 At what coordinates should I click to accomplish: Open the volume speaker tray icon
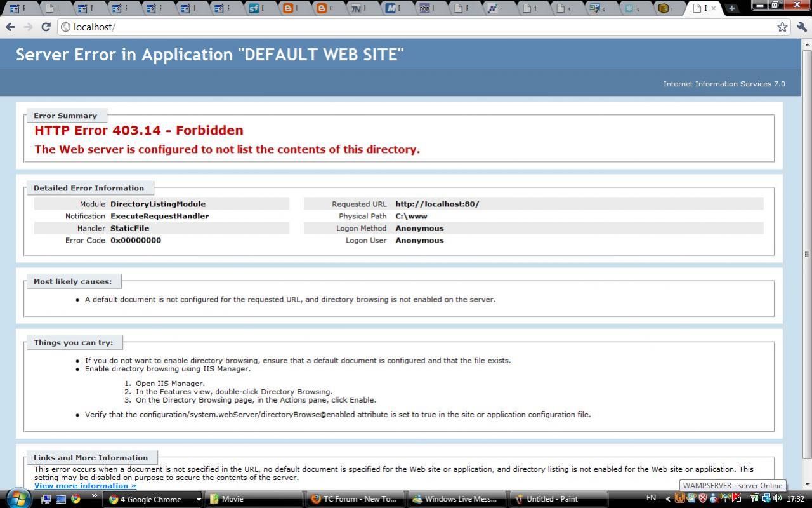pyautogui.click(x=778, y=498)
